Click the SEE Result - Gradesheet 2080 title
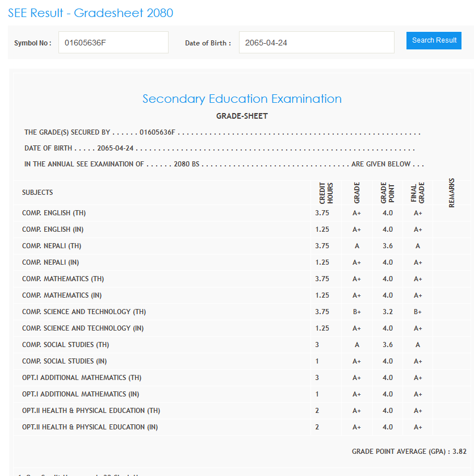The image size is (474, 476). (91, 13)
